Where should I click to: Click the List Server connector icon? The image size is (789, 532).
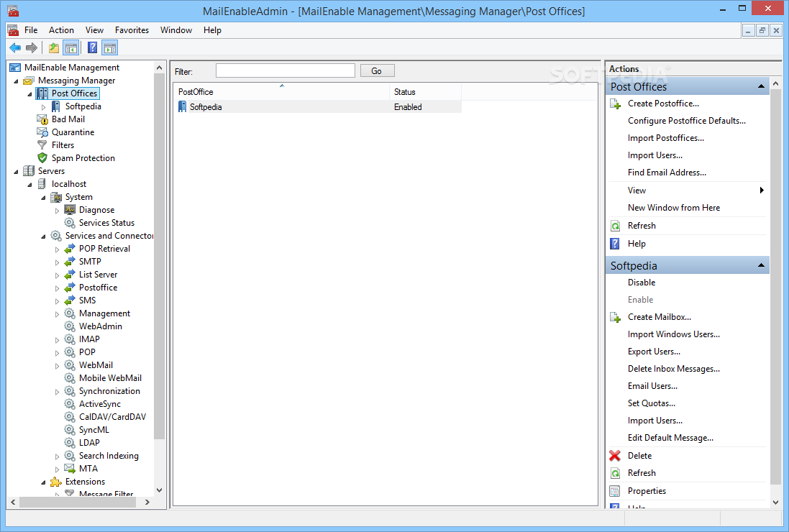click(70, 275)
